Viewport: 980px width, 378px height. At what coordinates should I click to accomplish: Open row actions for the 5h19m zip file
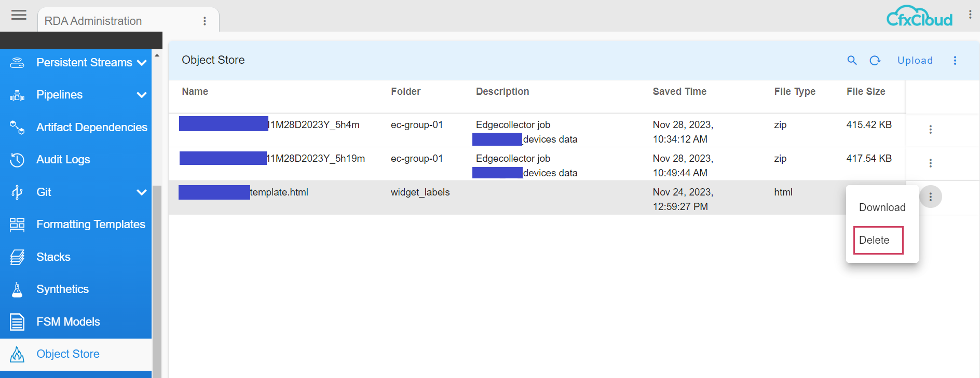point(930,163)
